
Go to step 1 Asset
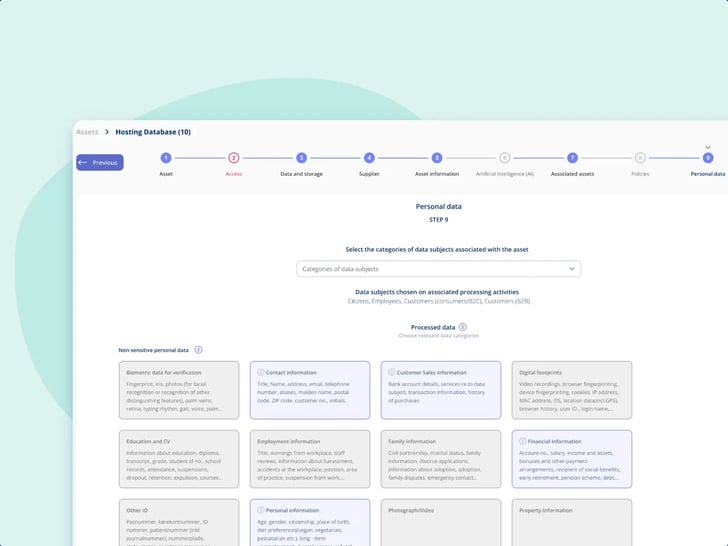tap(166, 158)
